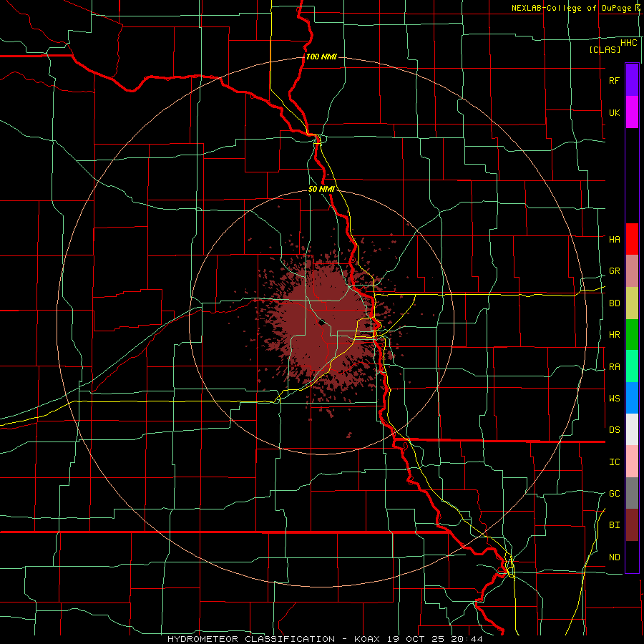Click the RA mint-green legend swatch
644x644 pixels.
[632, 366]
